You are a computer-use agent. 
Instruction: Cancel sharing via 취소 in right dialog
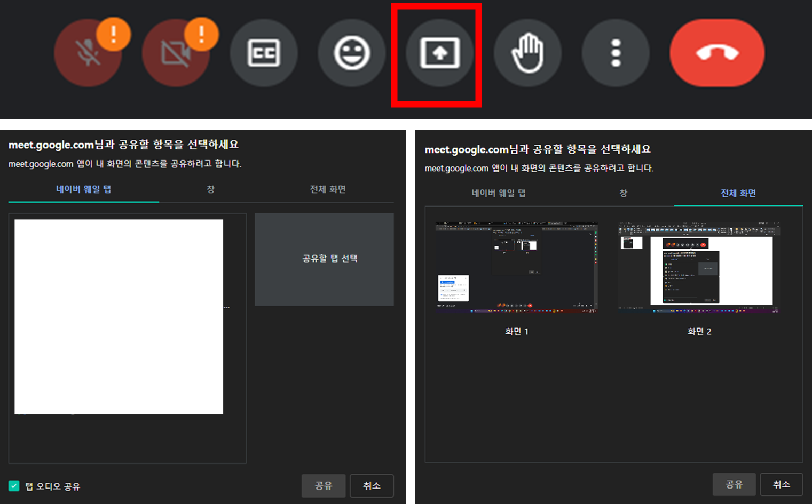click(x=781, y=484)
